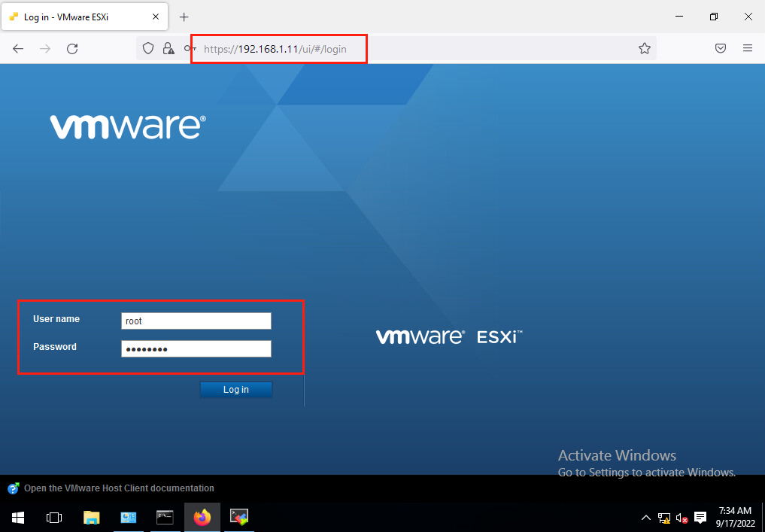Reload the current page

click(72, 48)
